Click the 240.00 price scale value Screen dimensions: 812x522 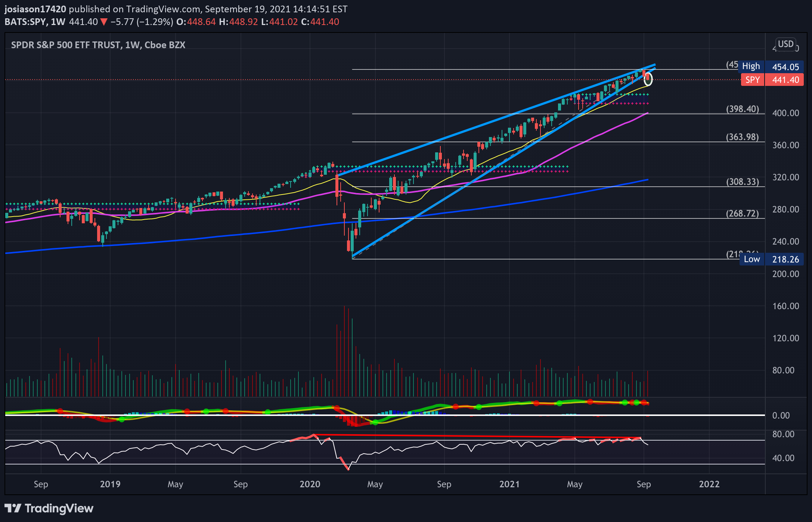coord(785,241)
